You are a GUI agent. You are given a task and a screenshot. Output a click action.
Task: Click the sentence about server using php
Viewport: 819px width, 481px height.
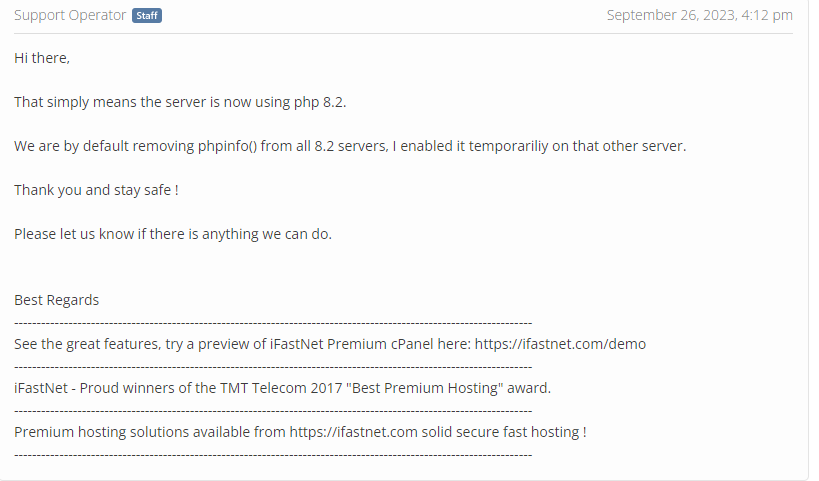tap(180, 102)
